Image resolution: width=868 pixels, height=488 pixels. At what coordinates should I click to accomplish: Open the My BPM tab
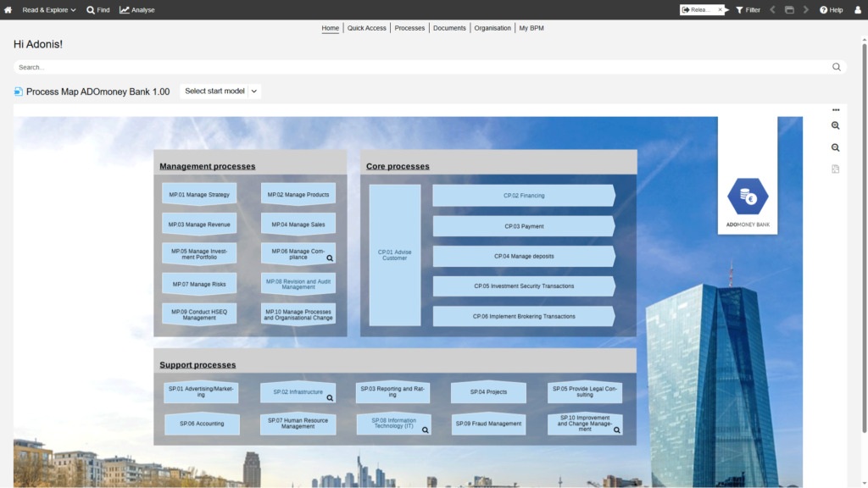point(531,28)
